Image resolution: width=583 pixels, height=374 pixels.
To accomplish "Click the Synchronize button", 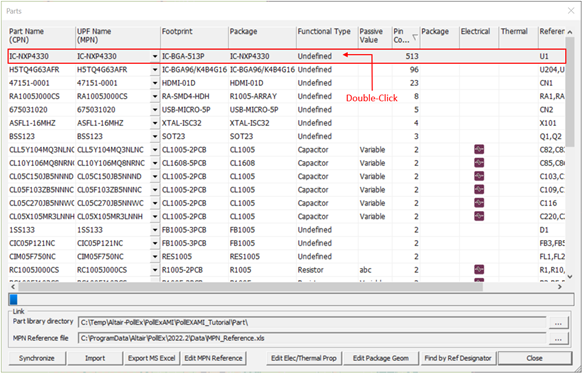I will pyautogui.click(x=37, y=358).
